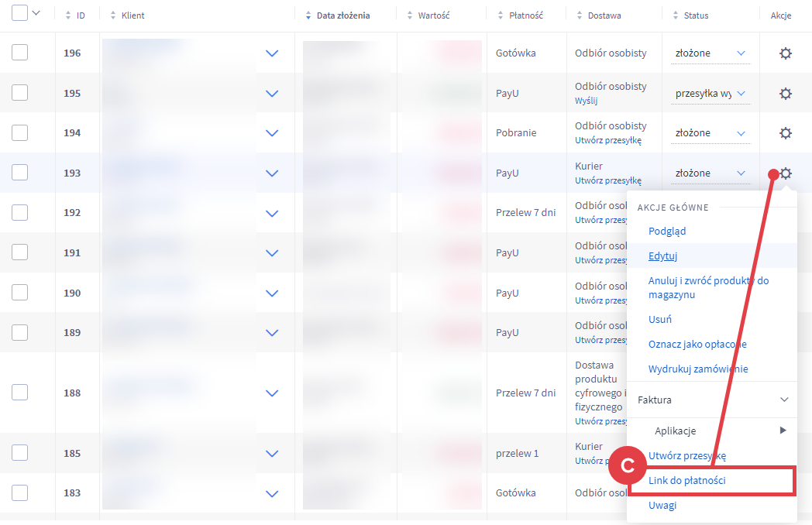Screen dimensions: 812x525
Task: Select checkbox for order 195
Action: click(19, 93)
